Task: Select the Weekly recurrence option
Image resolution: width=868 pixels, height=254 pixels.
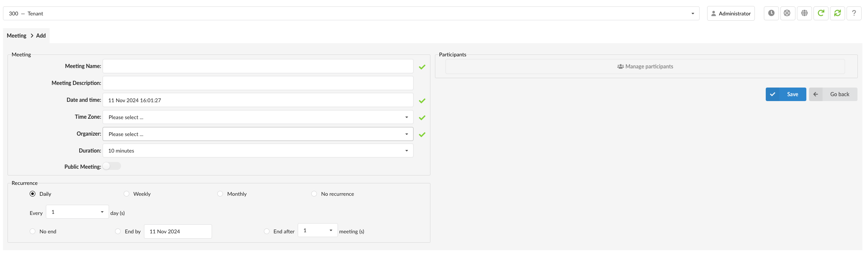Action: pyautogui.click(x=127, y=194)
